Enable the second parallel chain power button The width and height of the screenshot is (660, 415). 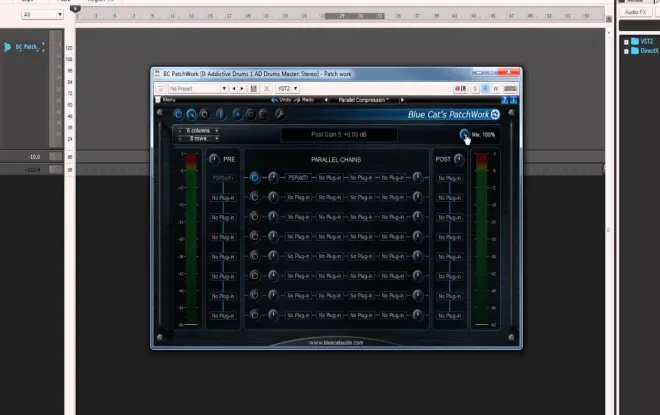[x=254, y=197]
